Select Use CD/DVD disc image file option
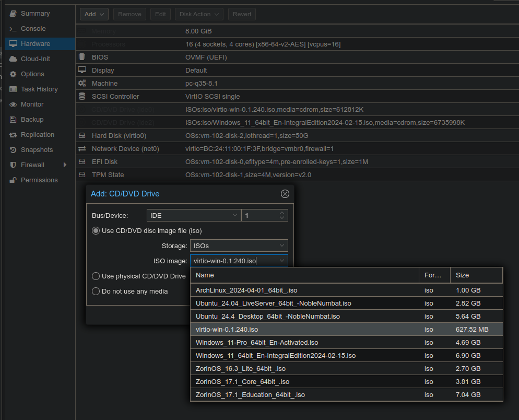Image resolution: width=519 pixels, height=420 pixels. tap(96, 231)
